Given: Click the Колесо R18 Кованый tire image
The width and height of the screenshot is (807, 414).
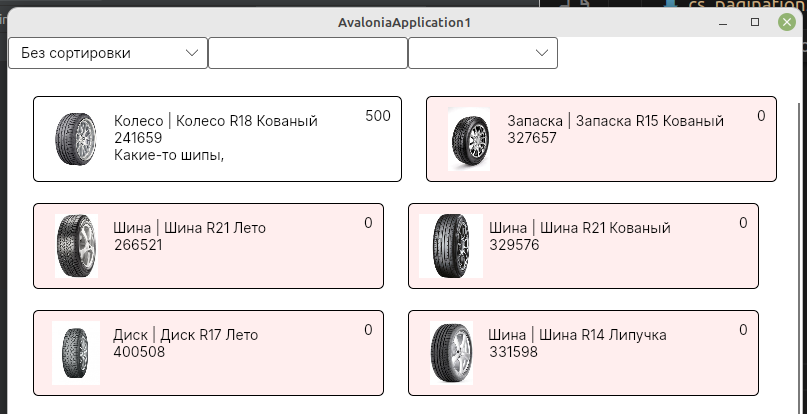Looking at the screenshot, I should point(75,139).
